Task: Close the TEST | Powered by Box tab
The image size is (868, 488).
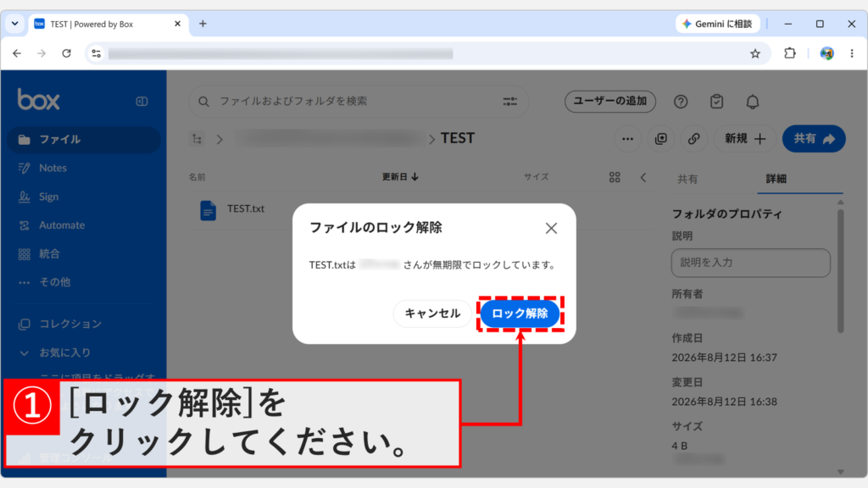Action: pos(178,24)
